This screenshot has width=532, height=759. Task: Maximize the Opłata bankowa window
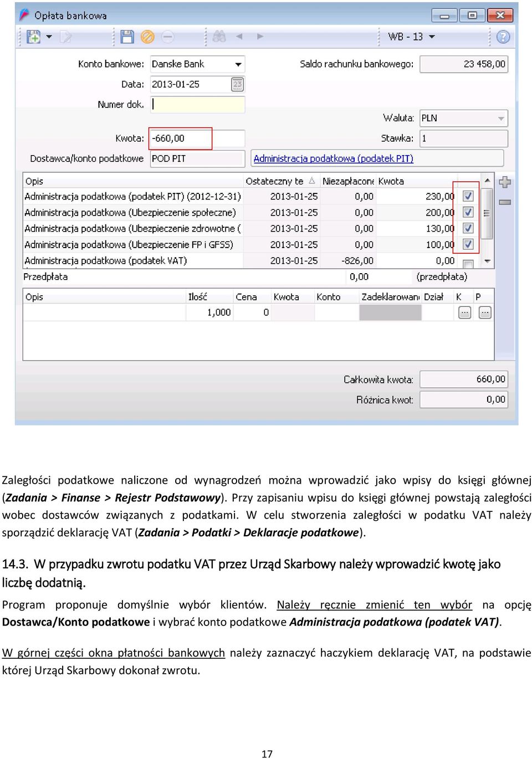click(x=472, y=16)
